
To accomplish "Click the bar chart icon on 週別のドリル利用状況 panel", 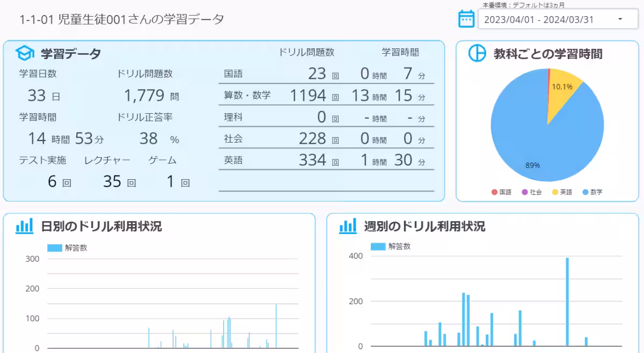I will [348, 226].
